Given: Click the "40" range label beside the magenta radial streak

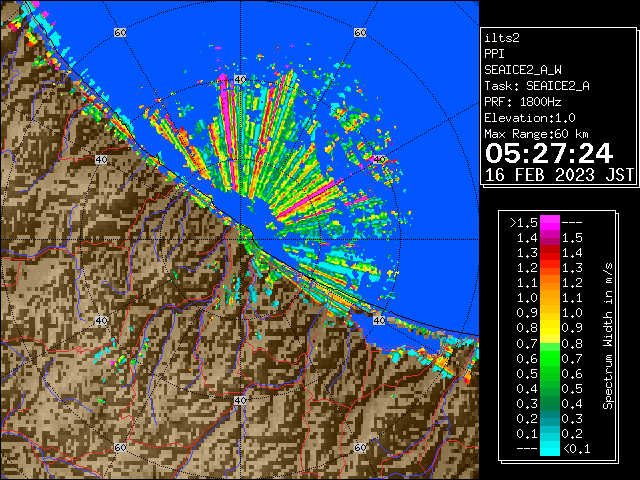Looking at the screenshot, I should (240, 79).
